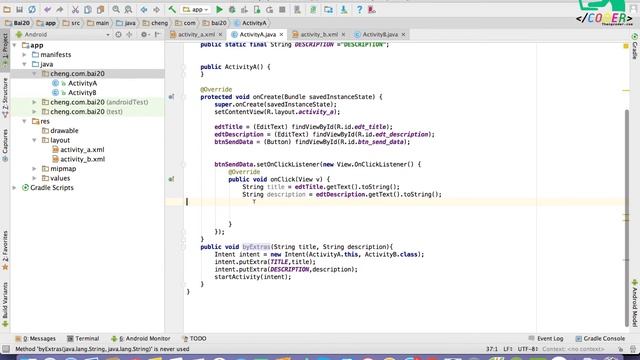Click the src breadcrumb
The image size is (640, 360).
(x=71, y=23)
